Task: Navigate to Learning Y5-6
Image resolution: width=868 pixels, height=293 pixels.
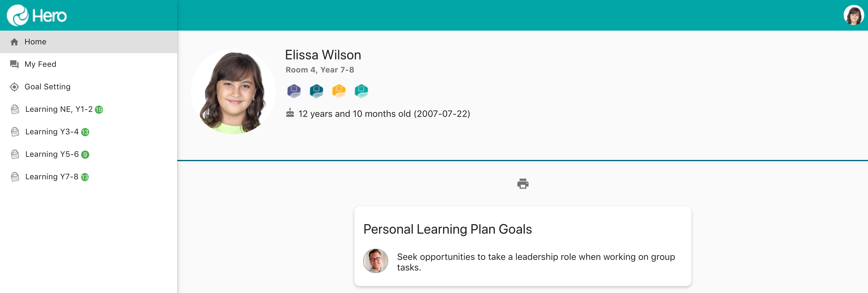Action: pyautogui.click(x=52, y=154)
